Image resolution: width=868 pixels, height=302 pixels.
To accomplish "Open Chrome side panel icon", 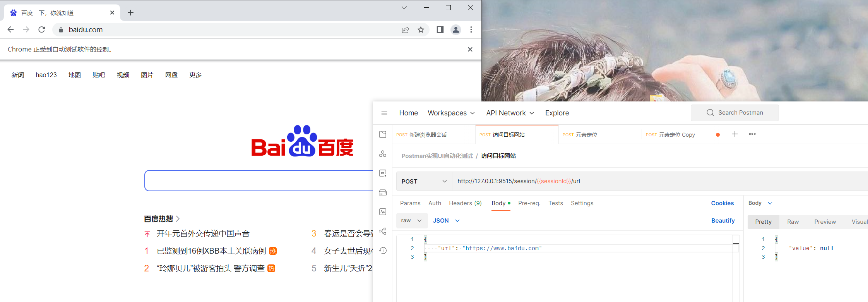I will pos(440,29).
